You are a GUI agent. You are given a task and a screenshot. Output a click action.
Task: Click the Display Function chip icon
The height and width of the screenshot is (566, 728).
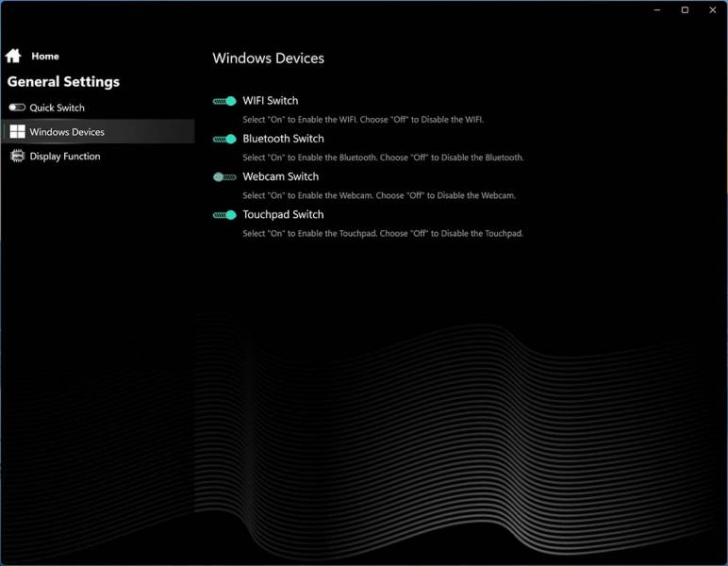pyautogui.click(x=17, y=157)
